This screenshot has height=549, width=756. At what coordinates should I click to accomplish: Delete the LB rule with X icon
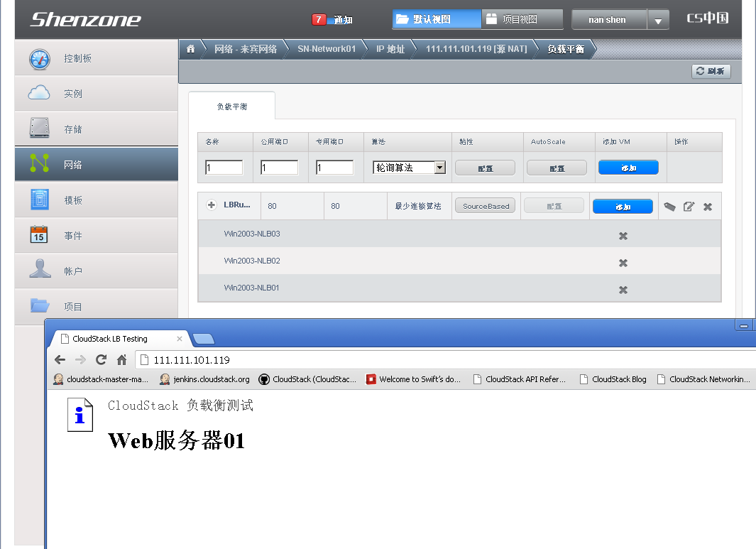(x=708, y=207)
